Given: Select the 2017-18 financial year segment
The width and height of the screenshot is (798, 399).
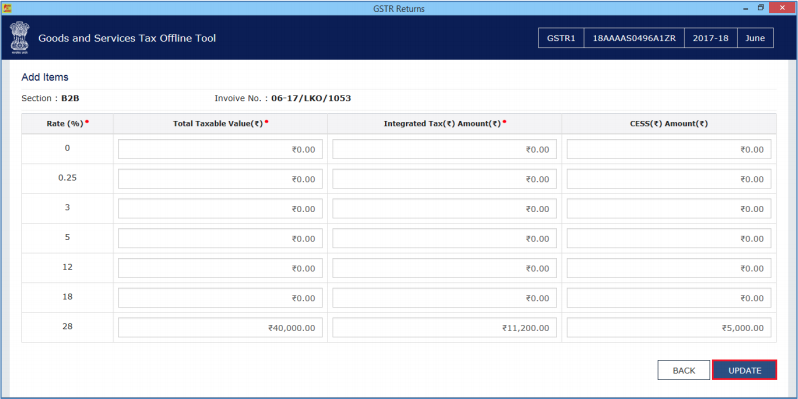Looking at the screenshot, I should click(710, 38).
